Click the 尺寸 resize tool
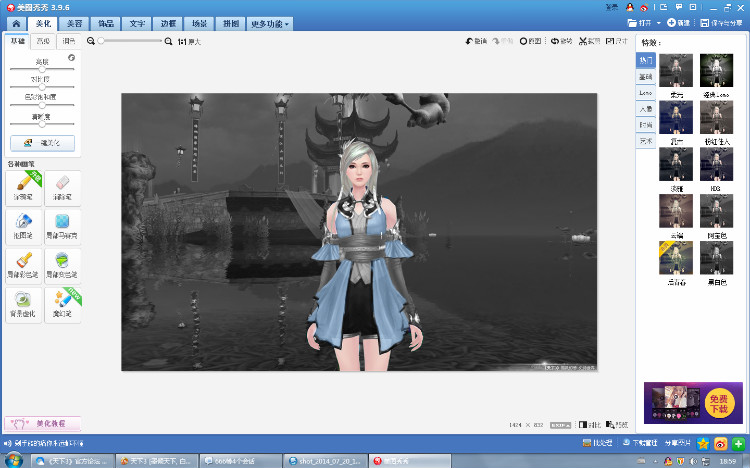This screenshot has height=468, width=750. pos(617,41)
